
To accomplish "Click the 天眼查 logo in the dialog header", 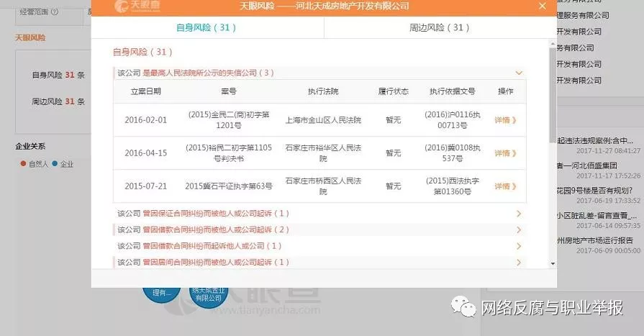I will click(137, 6).
